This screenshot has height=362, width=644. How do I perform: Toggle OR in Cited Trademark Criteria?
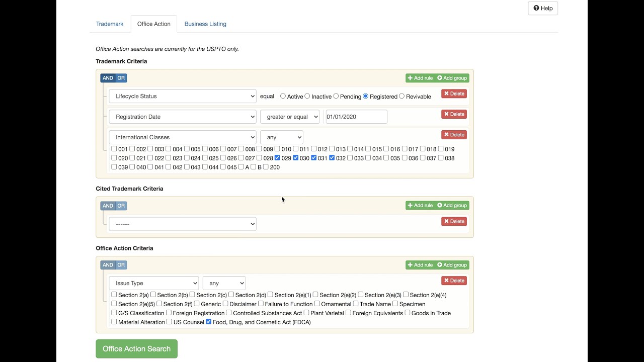click(121, 206)
